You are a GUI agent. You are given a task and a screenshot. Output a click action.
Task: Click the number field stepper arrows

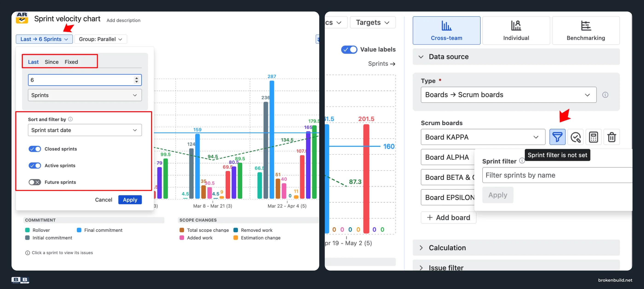136,80
